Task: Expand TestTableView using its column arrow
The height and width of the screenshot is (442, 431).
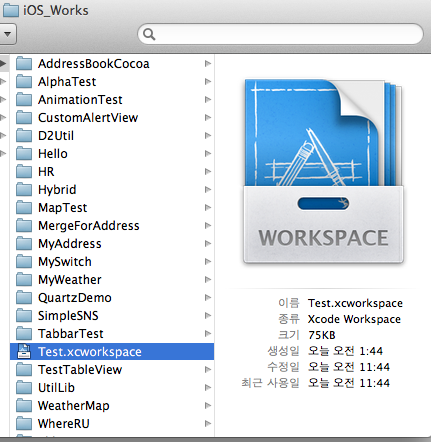Action: [x=208, y=369]
